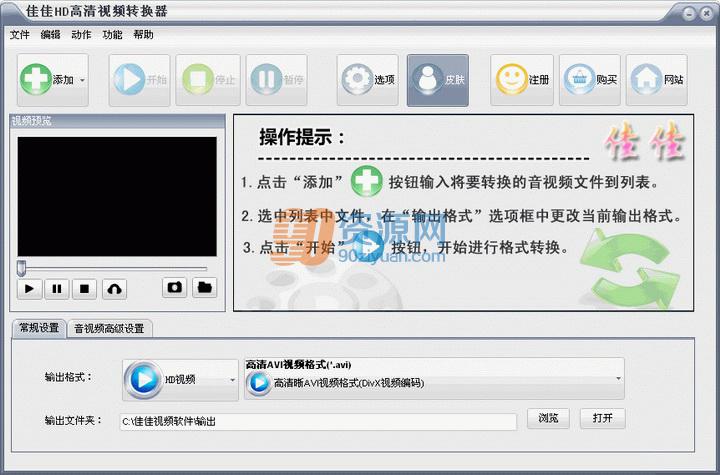This screenshot has height=475, width=720.
Task: Click the smiley Register (注册) button
Action: (x=522, y=80)
